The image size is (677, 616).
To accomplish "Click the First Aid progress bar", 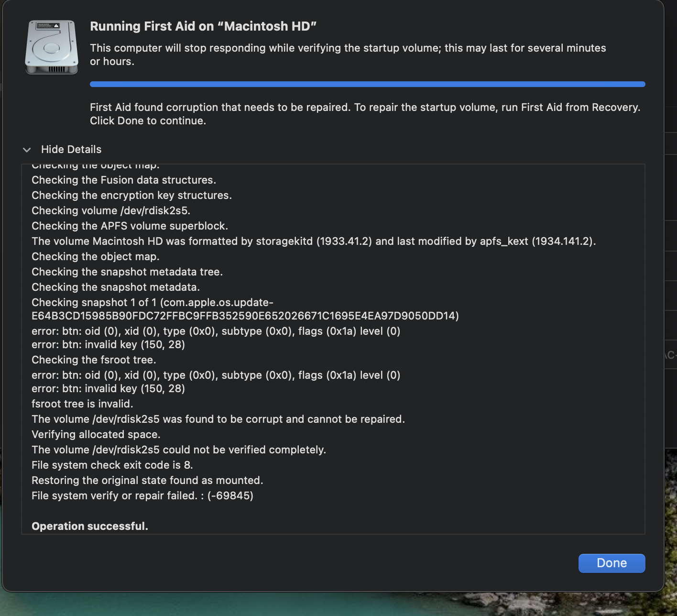I will 367,84.
